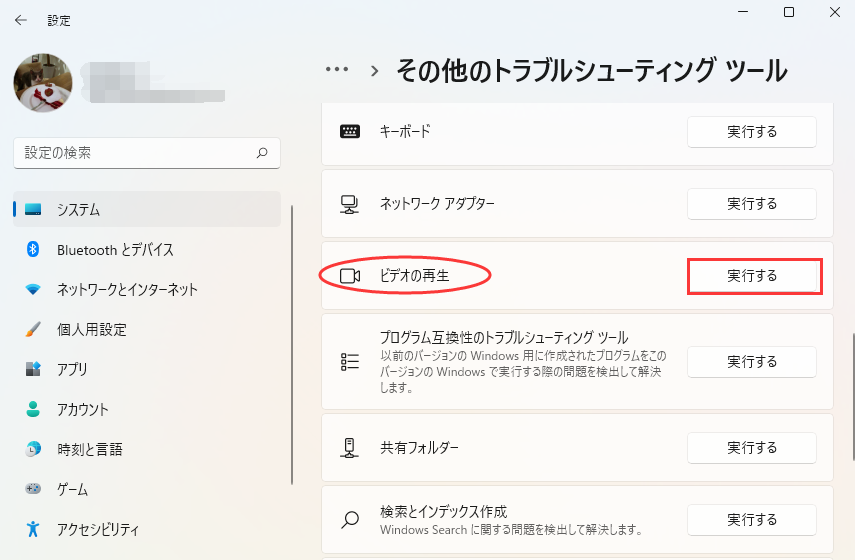Screen dimensions: 855x560
Task: Click the キーボード label
Action: [x=405, y=131]
